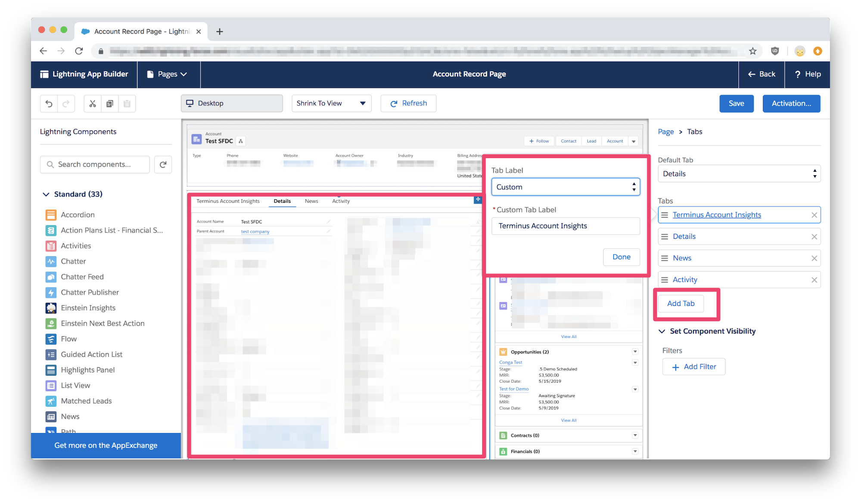Select the Action Plans List component
Screen dimensions: 861x504
point(104,230)
